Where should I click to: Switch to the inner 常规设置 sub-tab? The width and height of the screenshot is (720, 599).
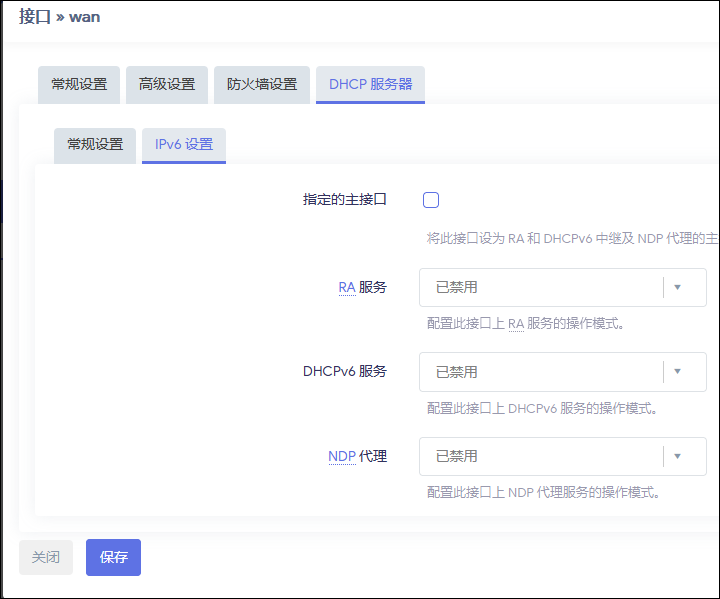pyautogui.click(x=95, y=145)
